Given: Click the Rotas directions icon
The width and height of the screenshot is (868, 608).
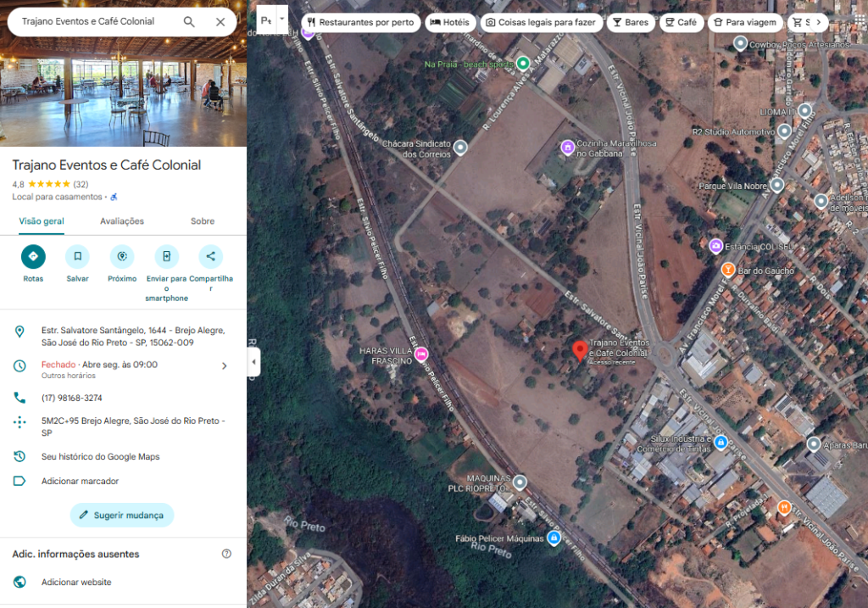Looking at the screenshot, I should coord(33,256).
